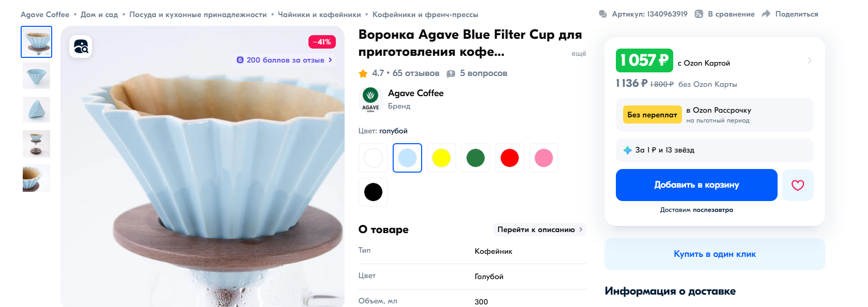Click the questions icon beside 5 вопросов

coord(451,73)
